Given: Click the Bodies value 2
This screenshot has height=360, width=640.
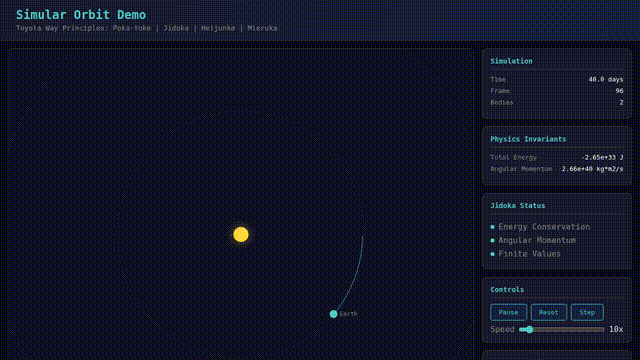Looking at the screenshot, I should 621,102.
